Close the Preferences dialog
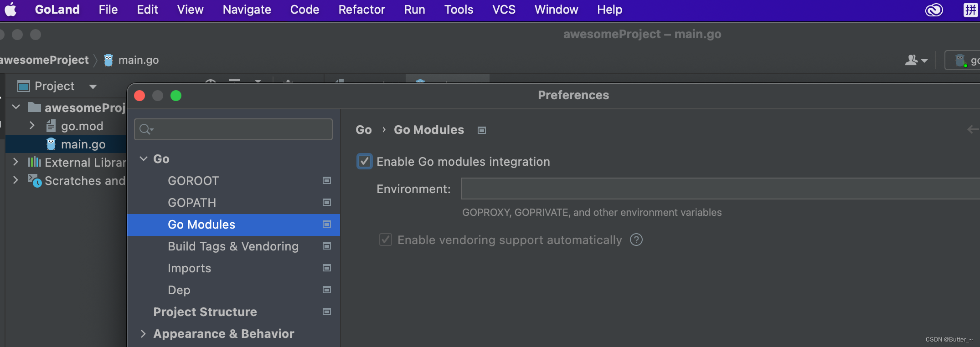This screenshot has height=347, width=980. click(139, 96)
